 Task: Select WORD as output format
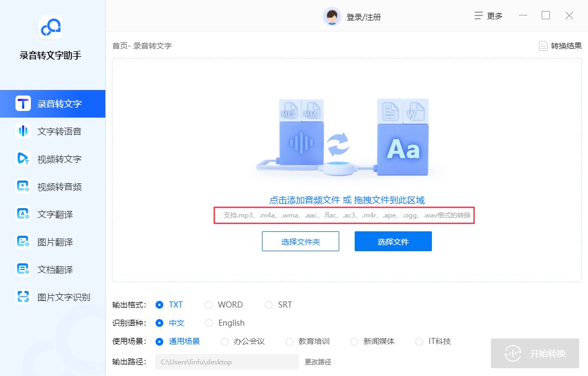coord(224,304)
